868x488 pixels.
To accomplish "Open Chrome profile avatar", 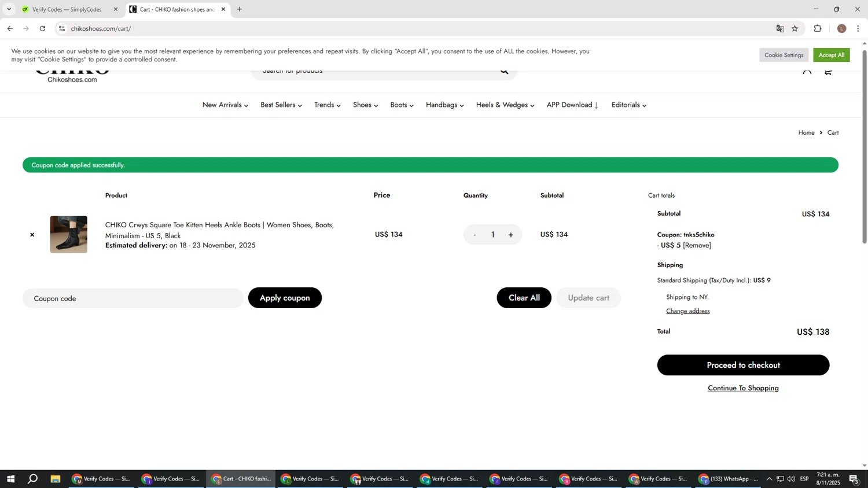I will coord(841,28).
